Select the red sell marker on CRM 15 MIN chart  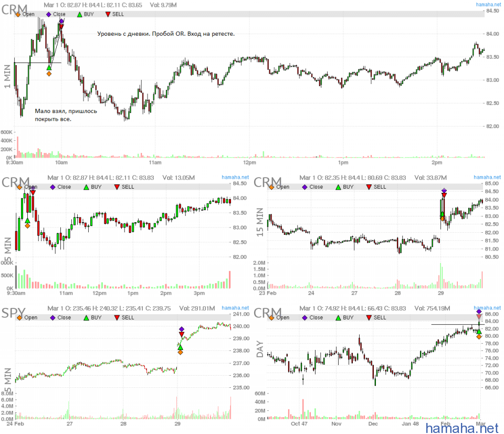[x=444, y=195]
